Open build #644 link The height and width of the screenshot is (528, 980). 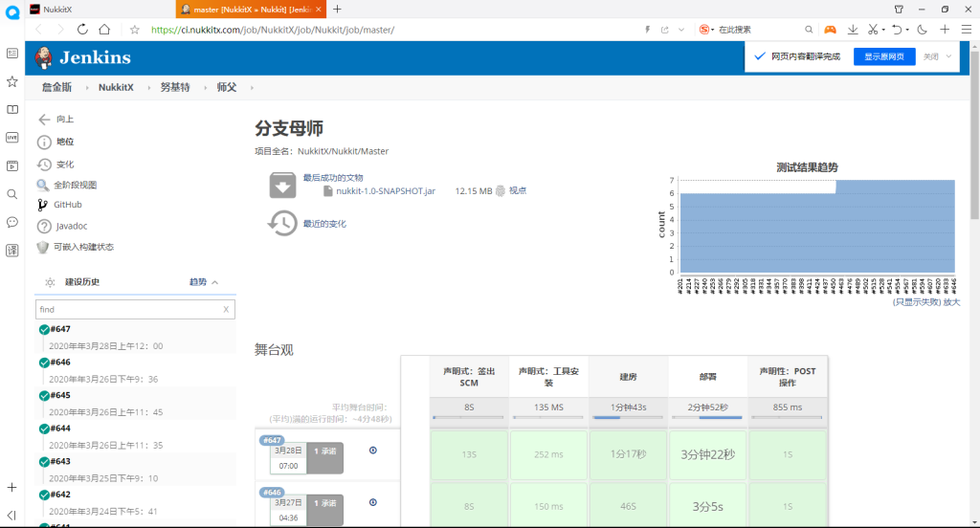60,428
